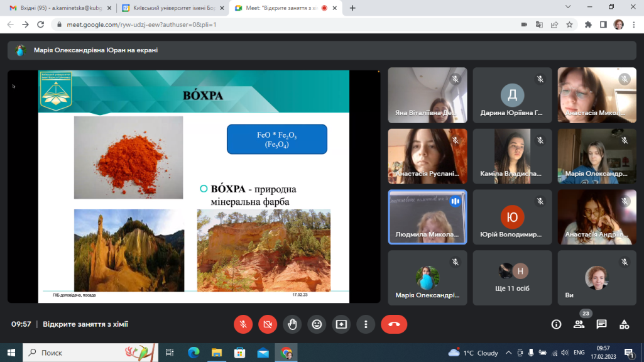Open the emoji reactions button
644x362 pixels.
point(317,324)
